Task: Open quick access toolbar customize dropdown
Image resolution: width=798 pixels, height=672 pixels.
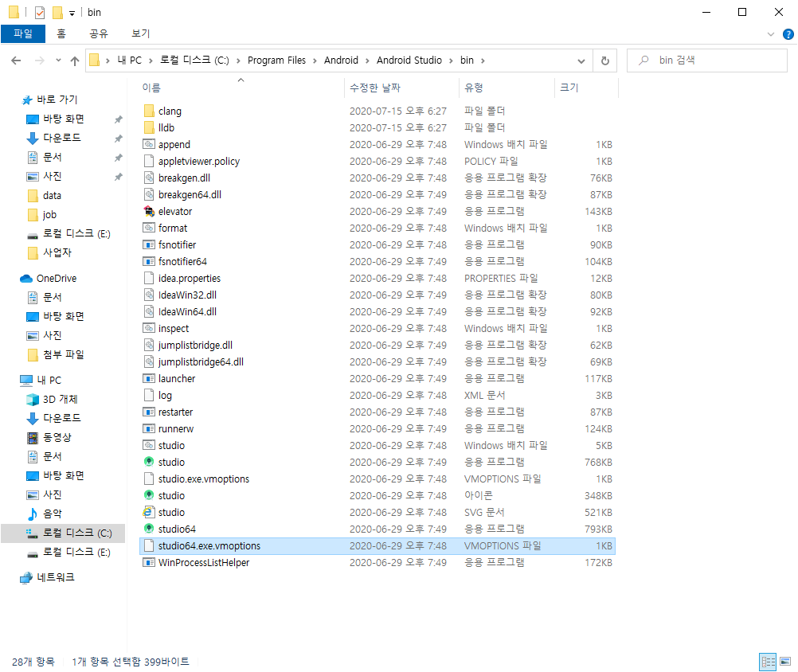Action: [72, 14]
